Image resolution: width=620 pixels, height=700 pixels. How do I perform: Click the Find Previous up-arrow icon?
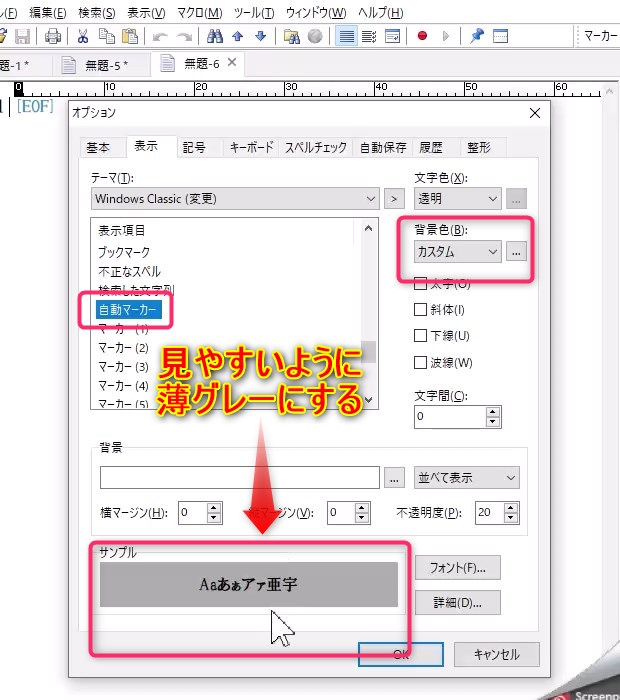237,36
